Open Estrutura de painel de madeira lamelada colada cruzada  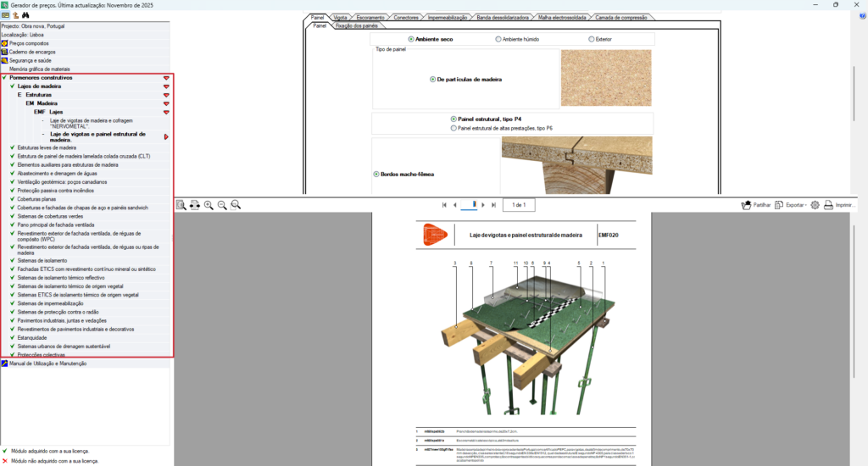pos(84,157)
